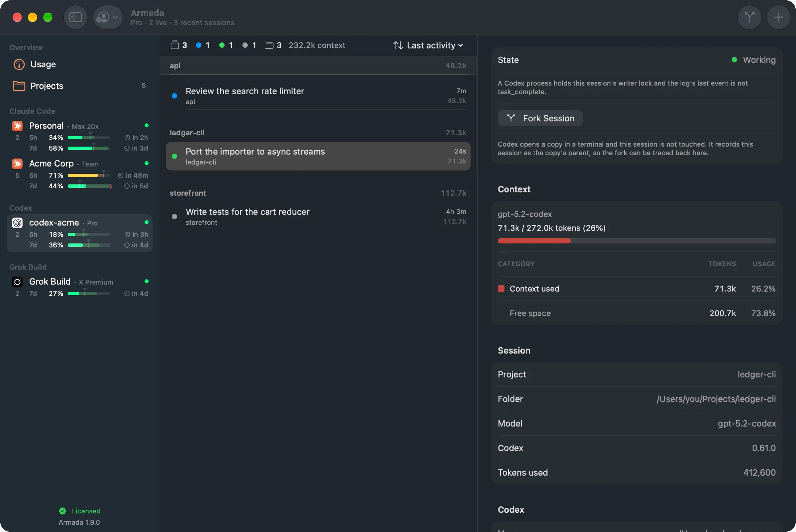Click the Projects folder icon
Viewport: 796px width, 532px height.
(x=19, y=86)
